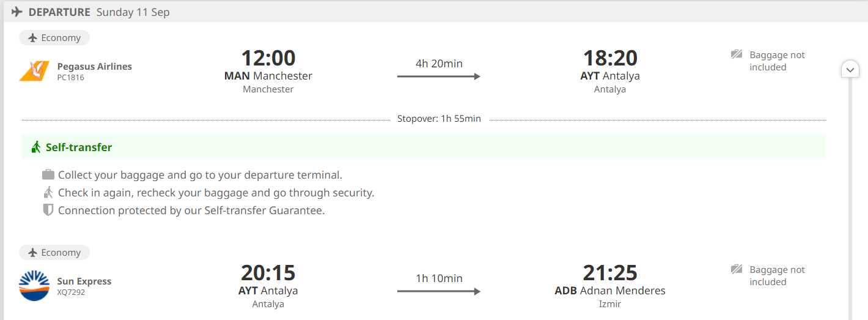The height and width of the screenshot is (320, 868).
Task: Click the no-baggage icon on Sun Express flight
Action: tap(737, 269)
